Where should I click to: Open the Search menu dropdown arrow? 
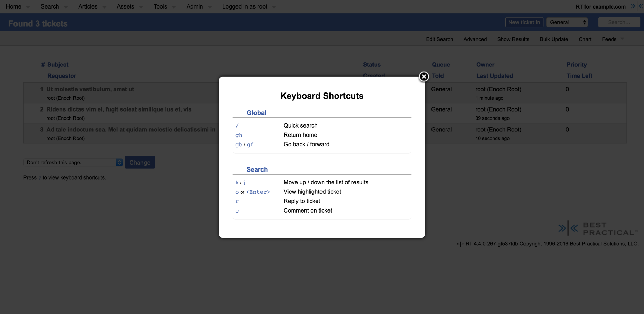pos(65,7)
